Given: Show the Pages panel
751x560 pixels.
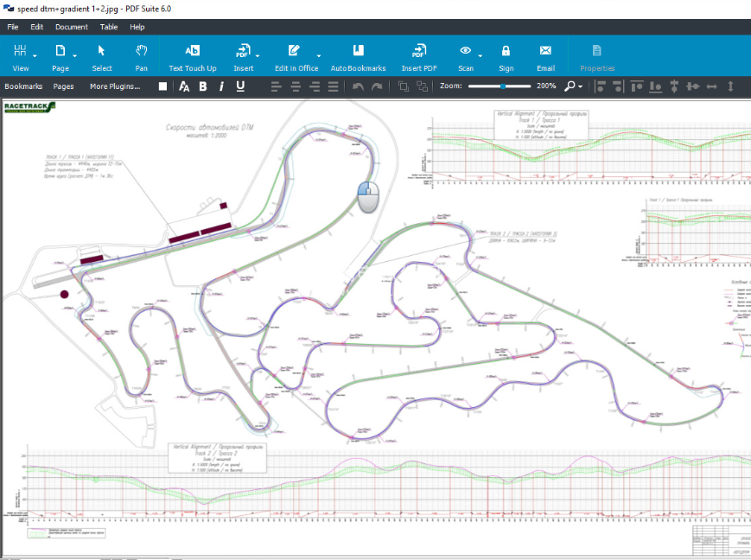Looking at the screenshot, I should (x=63, y=86).
